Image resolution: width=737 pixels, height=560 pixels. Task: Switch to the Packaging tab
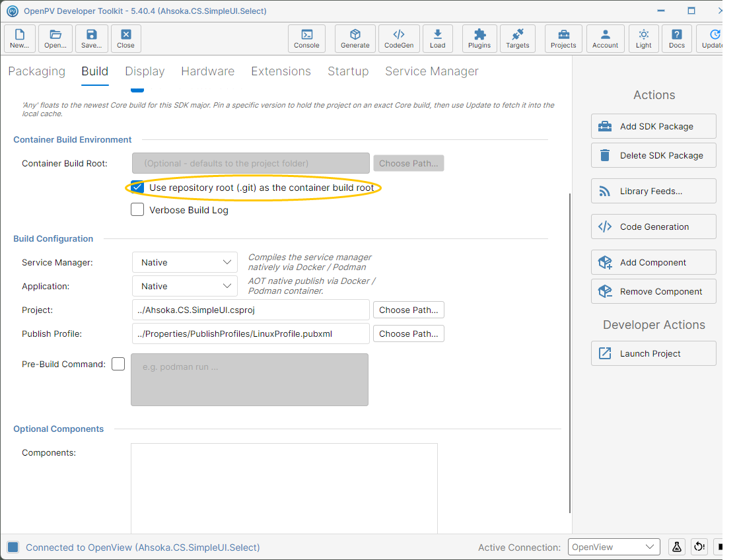(37, 71)
